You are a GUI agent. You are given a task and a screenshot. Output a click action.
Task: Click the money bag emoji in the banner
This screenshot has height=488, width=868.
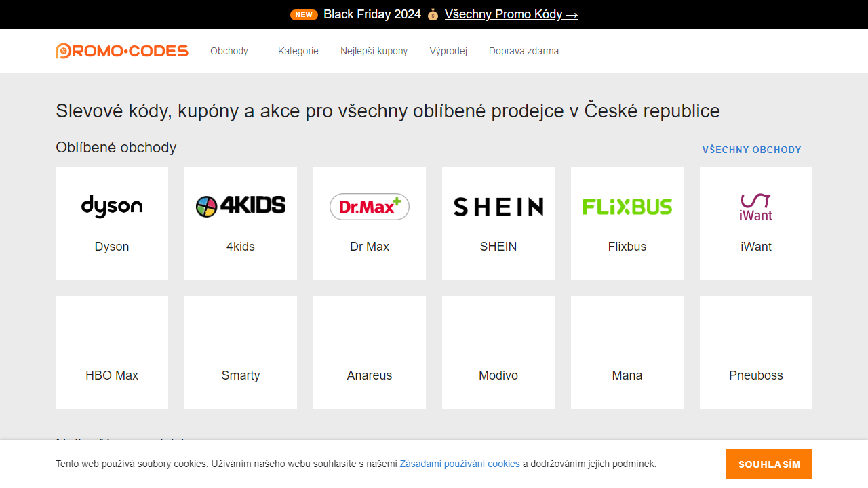coord(432,14)
